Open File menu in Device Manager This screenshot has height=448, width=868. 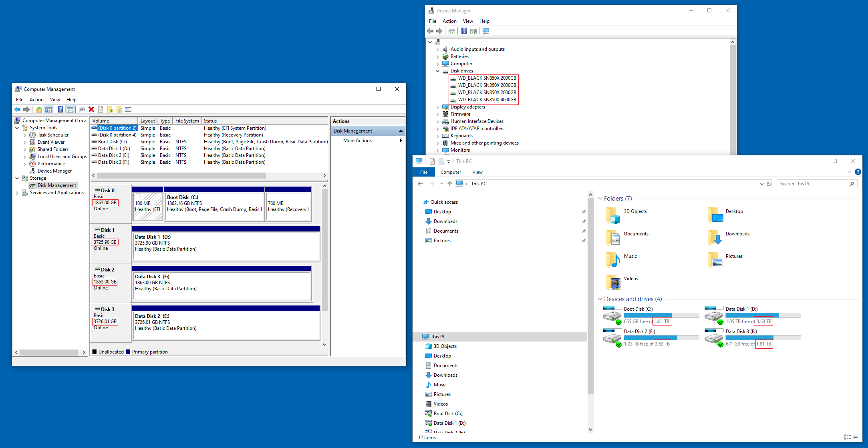pos(433,21)
